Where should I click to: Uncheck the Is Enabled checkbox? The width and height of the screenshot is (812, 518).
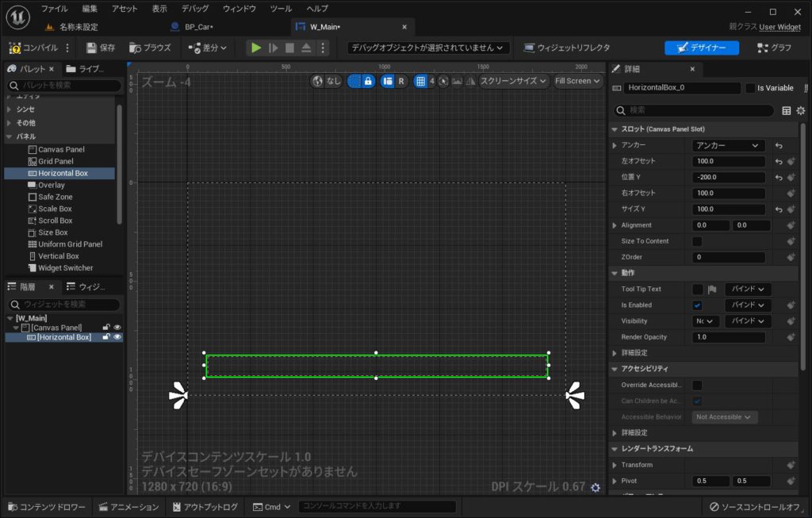point(697,305)
